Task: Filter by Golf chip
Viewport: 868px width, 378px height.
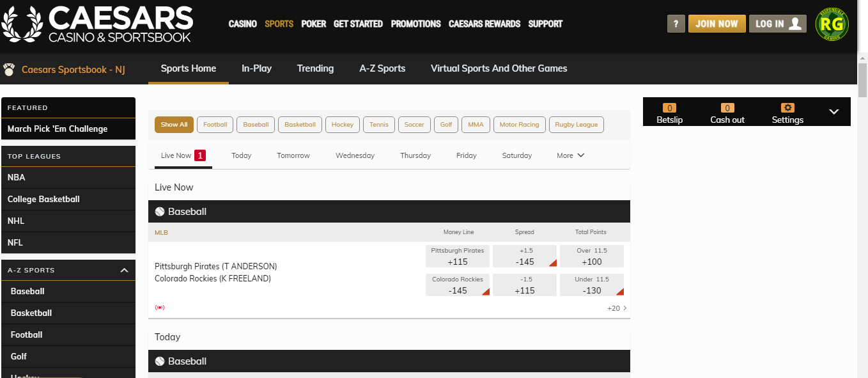Action: [446, 125]
